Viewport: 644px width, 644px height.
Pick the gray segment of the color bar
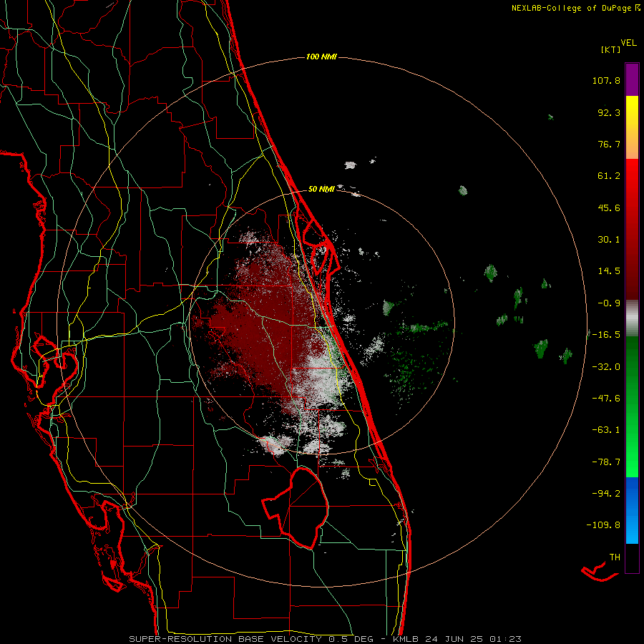click(632, 318)
